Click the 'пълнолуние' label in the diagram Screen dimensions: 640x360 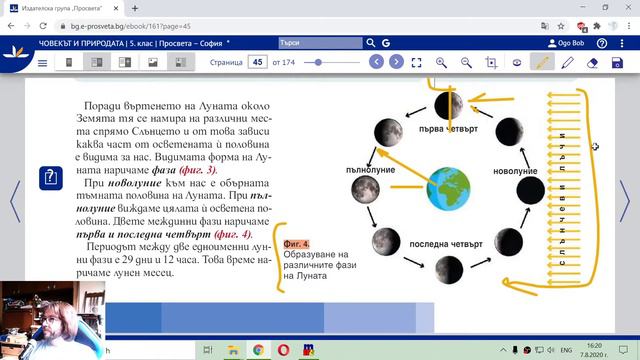(370, 170)
